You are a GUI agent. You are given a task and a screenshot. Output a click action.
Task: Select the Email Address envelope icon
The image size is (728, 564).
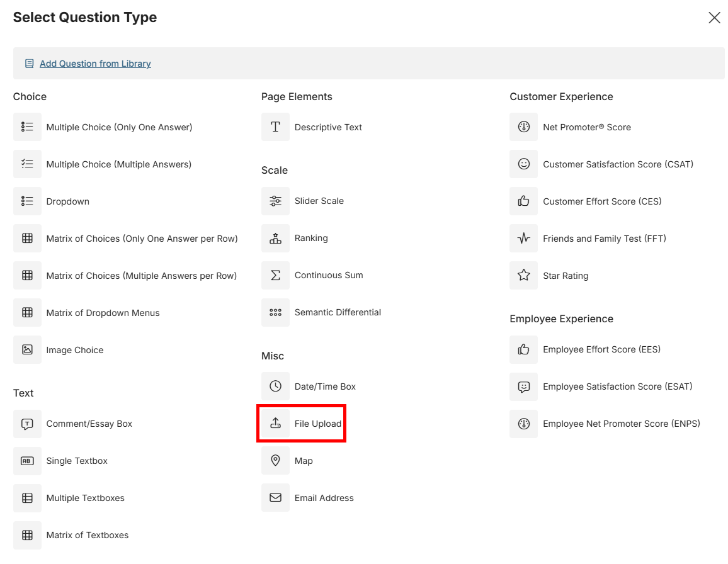pyautogui.click(x=275, y=498)
